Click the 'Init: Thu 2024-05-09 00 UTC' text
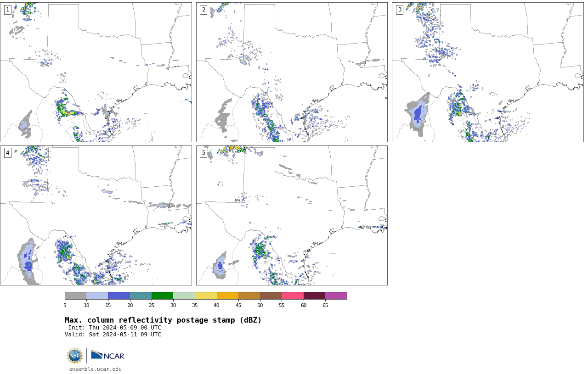Viewport: 588px width, 374px height. point(115,328)
